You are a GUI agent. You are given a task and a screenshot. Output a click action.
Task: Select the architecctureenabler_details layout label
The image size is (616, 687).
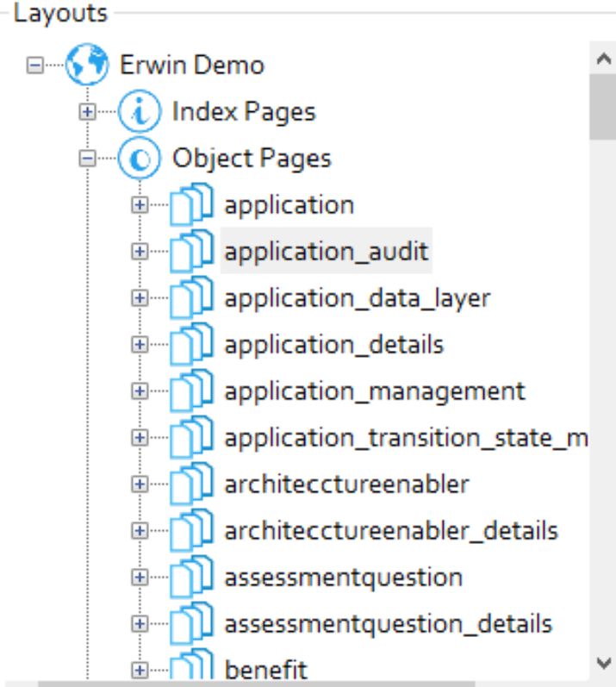coord(391,531)
